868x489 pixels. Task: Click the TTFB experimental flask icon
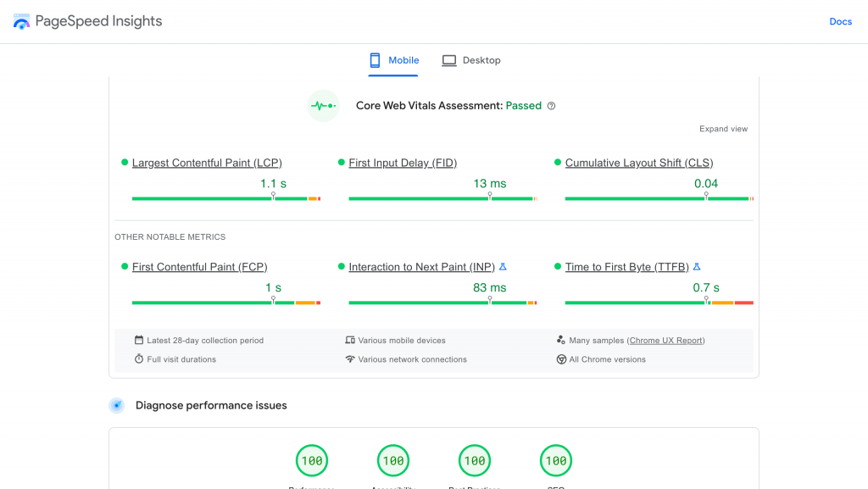coord(697,267)
